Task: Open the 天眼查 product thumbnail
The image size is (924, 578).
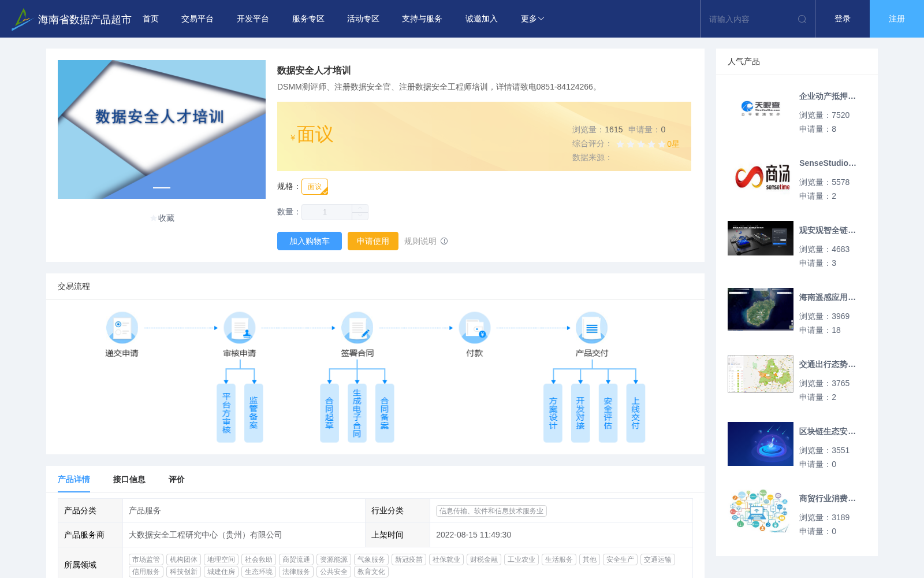Action: [x=761, y=109]
